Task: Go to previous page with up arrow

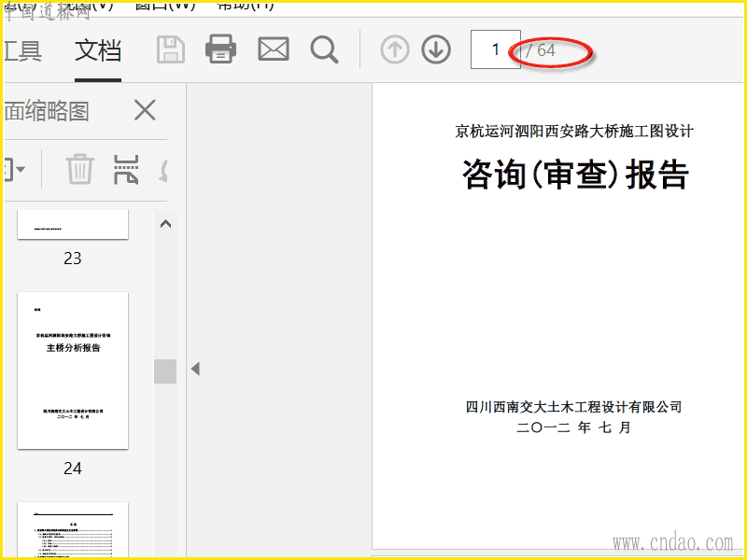Action: coord(394,49)
